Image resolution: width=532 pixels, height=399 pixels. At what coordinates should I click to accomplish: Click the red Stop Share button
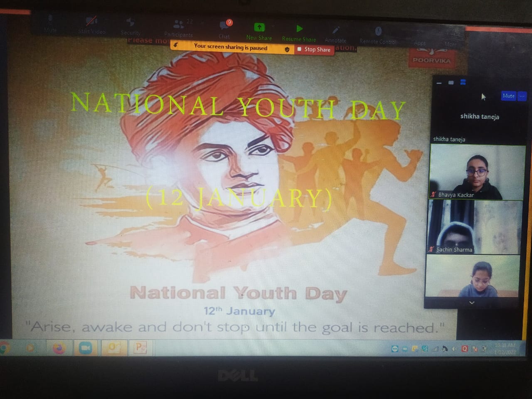click(x=314, y=49)
